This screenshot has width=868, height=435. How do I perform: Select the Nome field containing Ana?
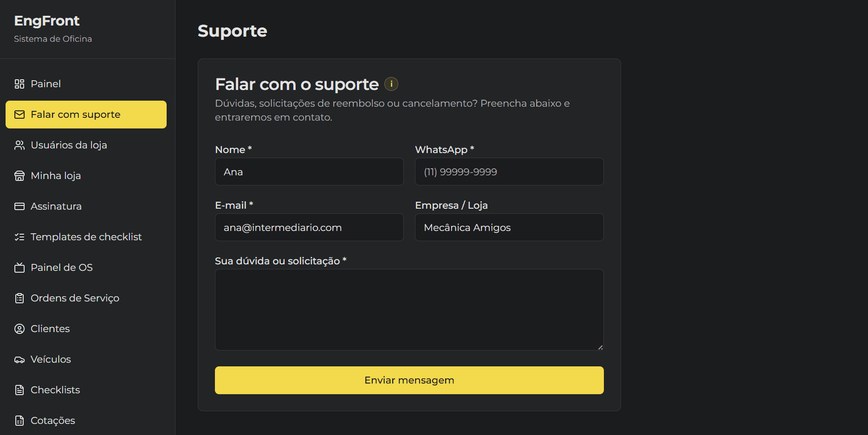[309, 172]
